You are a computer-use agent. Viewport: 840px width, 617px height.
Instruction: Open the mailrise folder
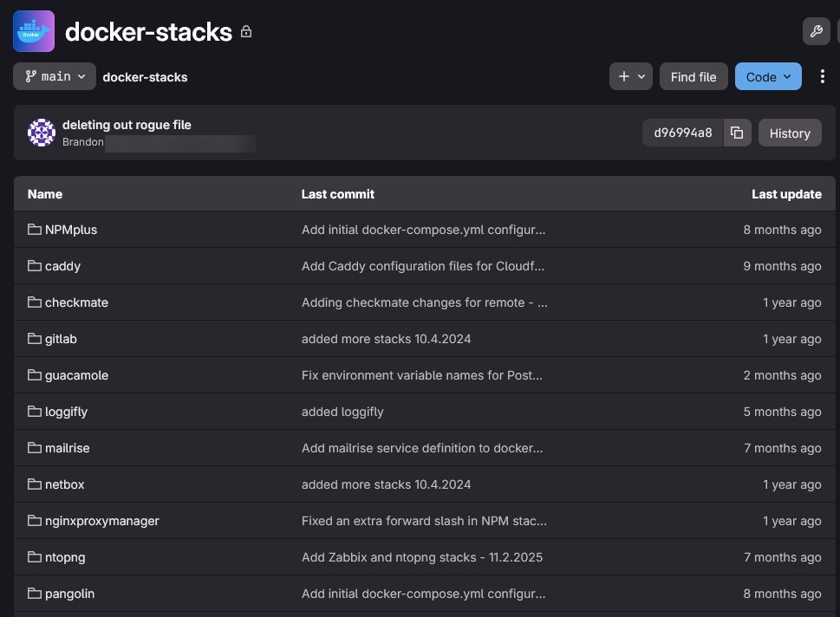(x=68, y=448)
